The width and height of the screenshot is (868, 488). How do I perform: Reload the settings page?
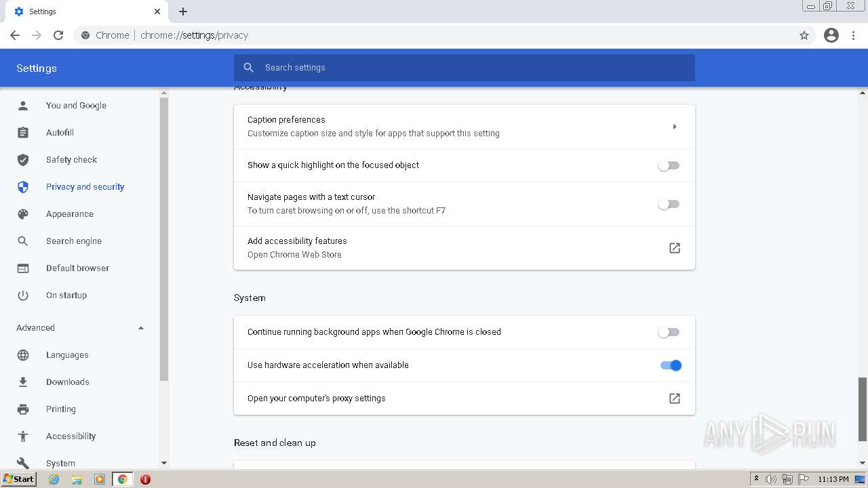pos(58,35)
